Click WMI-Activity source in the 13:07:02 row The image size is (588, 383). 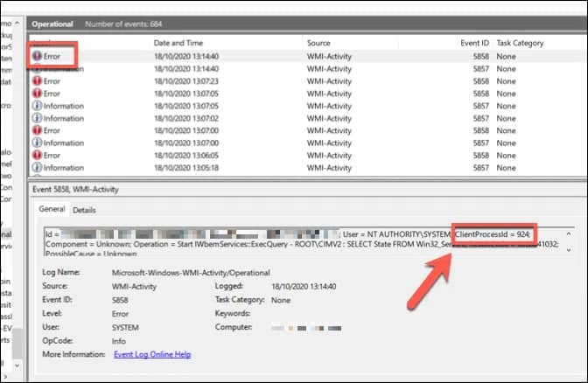pyautogui.click(x=329, y=118)
